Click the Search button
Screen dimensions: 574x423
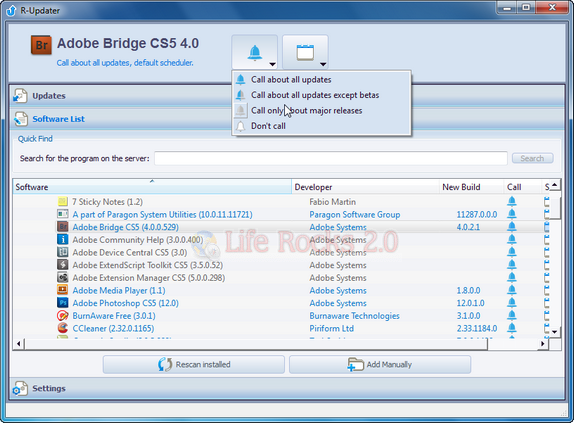[532, 158]
